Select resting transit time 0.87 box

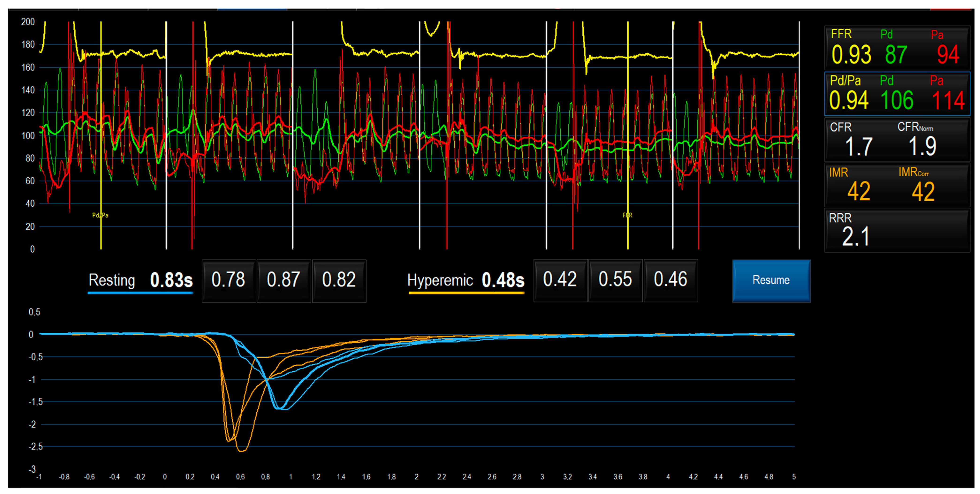pos(284,281)
